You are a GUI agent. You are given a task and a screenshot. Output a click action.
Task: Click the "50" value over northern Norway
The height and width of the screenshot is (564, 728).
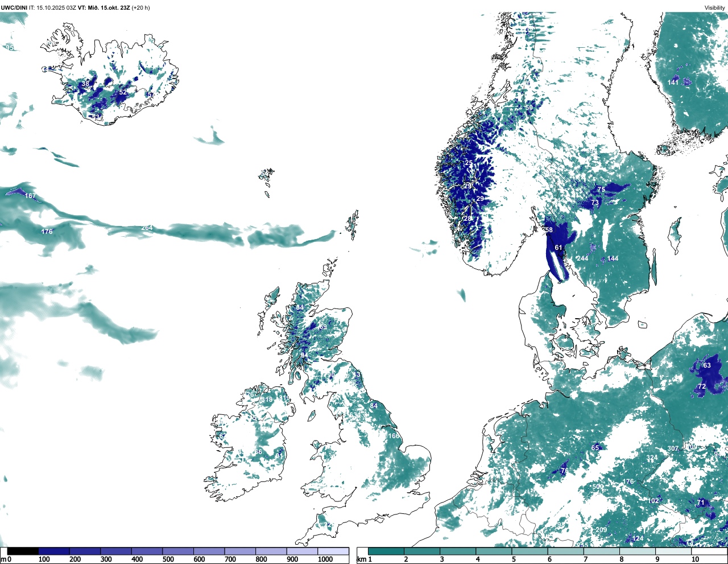pyautogui.click(x=529, y=108)
